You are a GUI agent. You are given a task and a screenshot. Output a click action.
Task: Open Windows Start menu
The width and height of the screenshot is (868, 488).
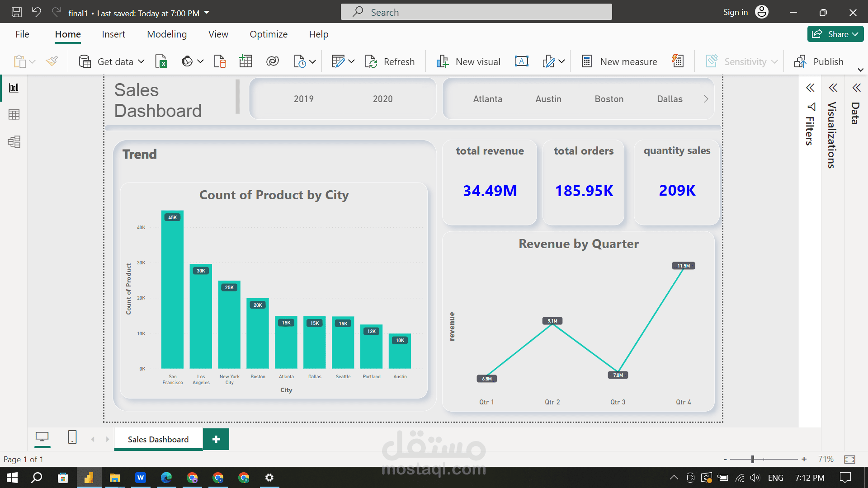12,478
